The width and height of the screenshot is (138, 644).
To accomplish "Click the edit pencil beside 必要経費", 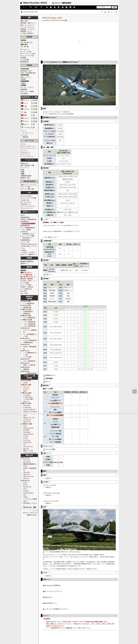I will coord(50,121).
